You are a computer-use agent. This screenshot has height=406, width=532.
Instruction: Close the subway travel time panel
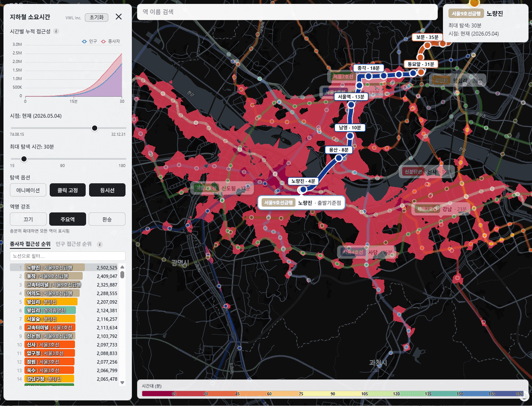pos(119,17)
